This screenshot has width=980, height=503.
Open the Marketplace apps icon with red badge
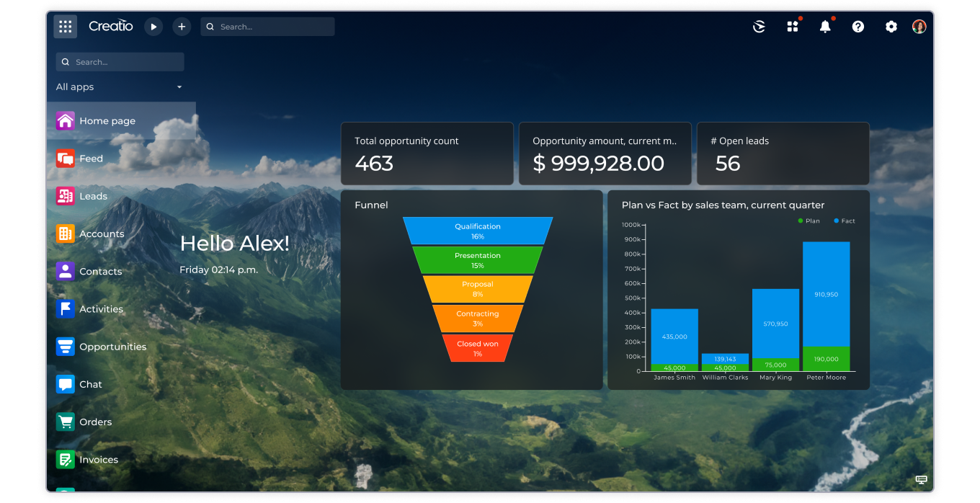point(792,27)
